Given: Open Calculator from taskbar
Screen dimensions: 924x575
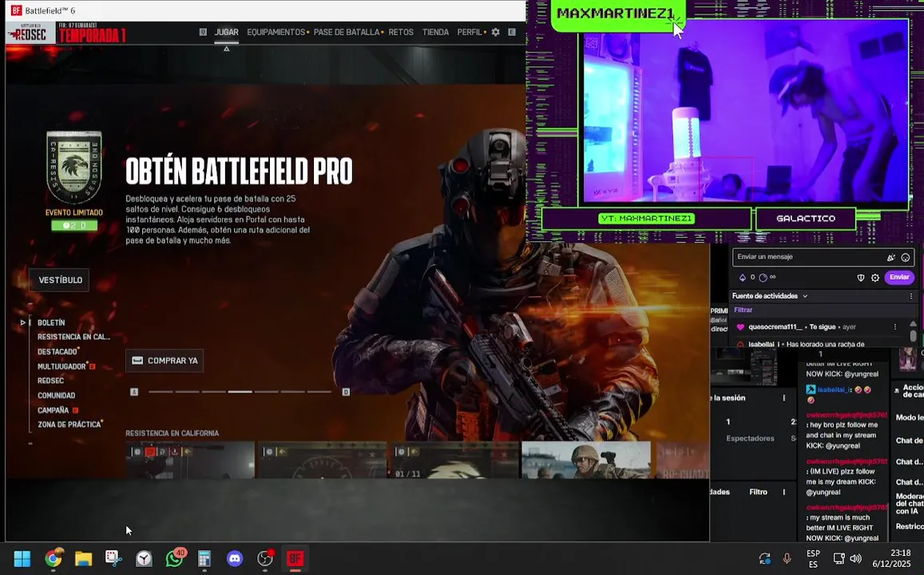Looking at the screenshot, I should (204, 558).
